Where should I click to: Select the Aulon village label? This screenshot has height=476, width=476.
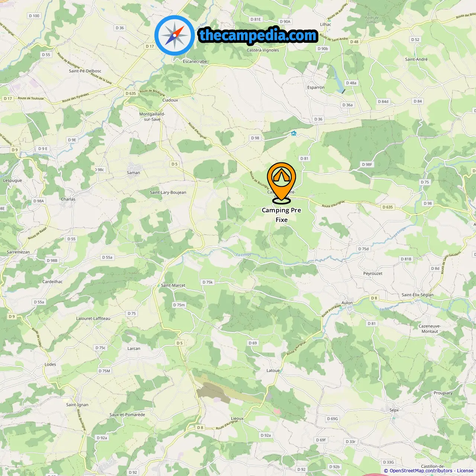[x=347, y=303]
